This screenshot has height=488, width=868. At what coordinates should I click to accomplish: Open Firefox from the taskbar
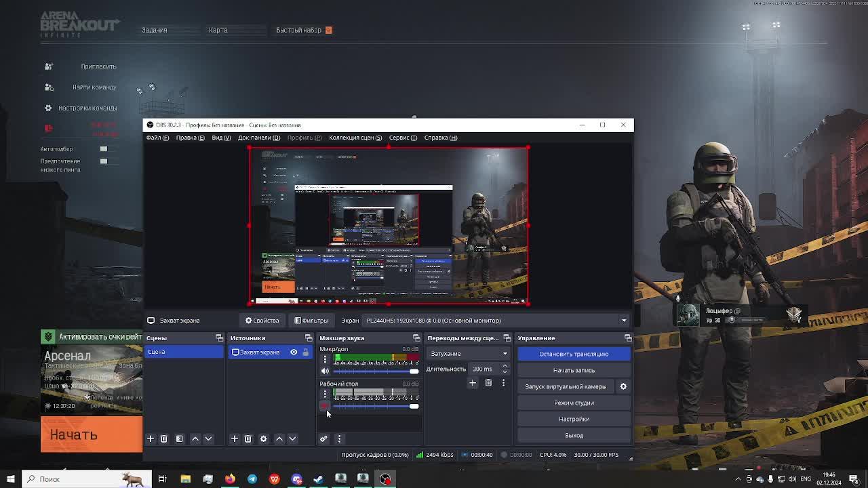coord(230,479)
